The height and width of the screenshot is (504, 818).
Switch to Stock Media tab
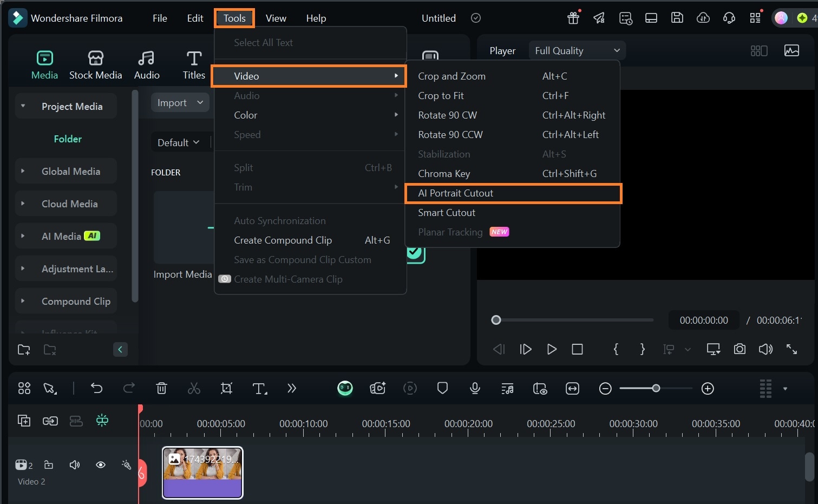(96, 65)
